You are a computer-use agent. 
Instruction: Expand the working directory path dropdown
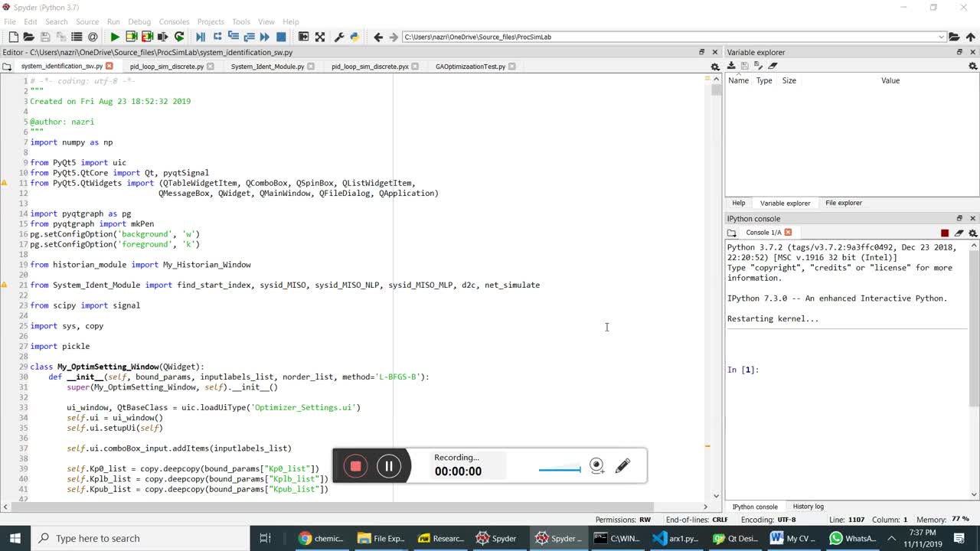[x=941, y=37]
